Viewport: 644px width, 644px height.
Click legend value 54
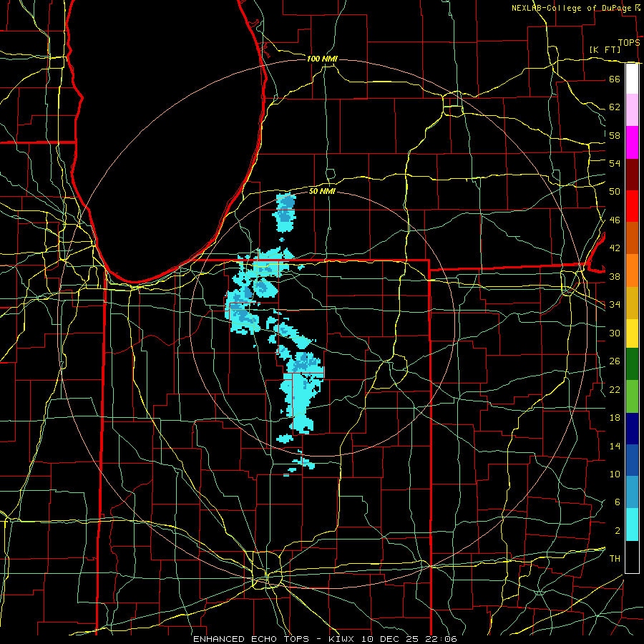(615, 163)
